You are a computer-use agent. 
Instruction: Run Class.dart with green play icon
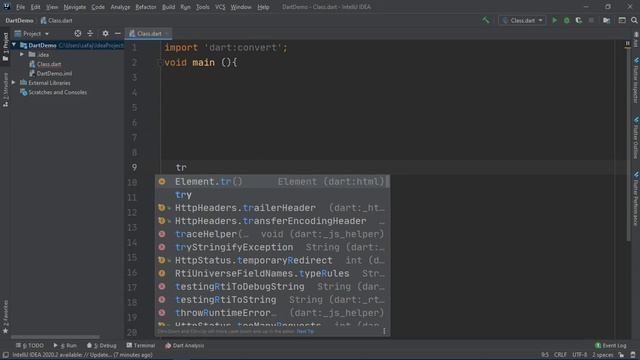pyautogui.click(x=554, y=20)
